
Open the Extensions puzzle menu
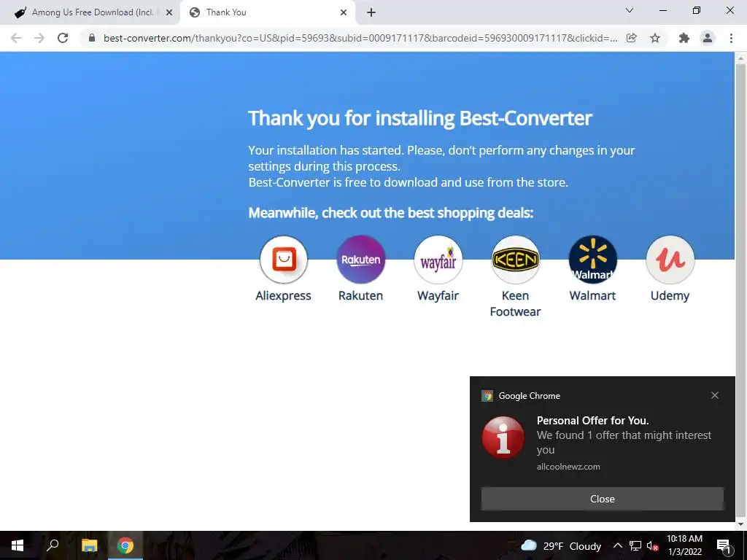[x=684, y=38]
